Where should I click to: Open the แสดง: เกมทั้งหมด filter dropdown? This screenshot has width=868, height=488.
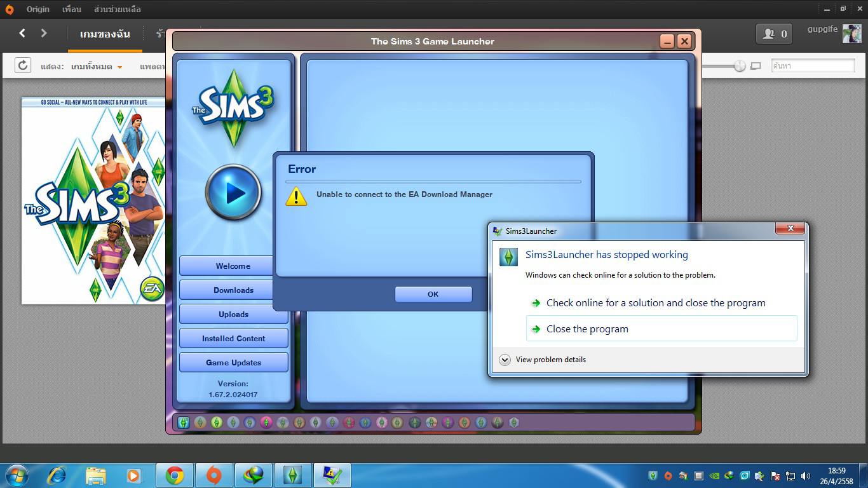[x=81, y=66]
